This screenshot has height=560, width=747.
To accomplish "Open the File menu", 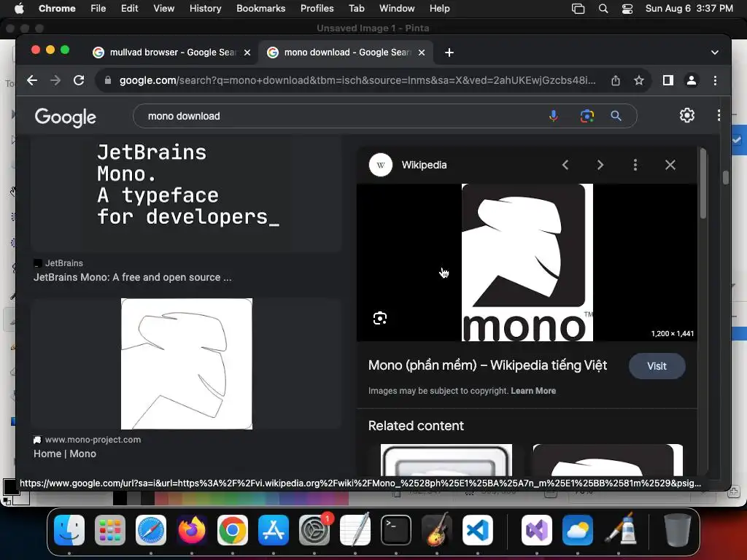I will (98, 8).
